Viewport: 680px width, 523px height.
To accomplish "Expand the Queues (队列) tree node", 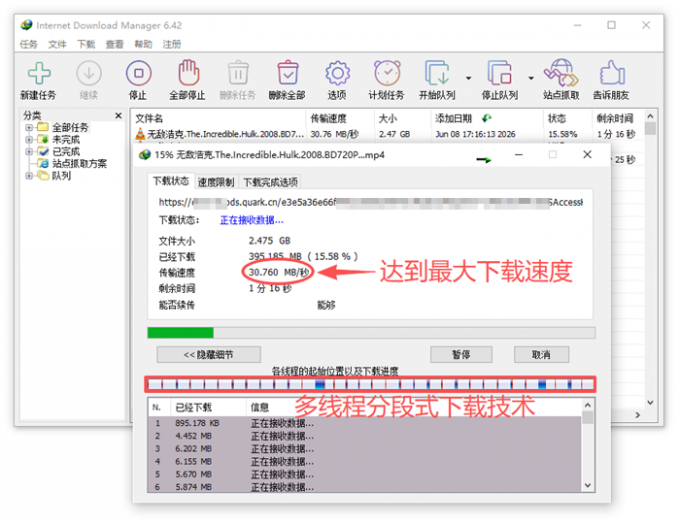I will 29,176.
